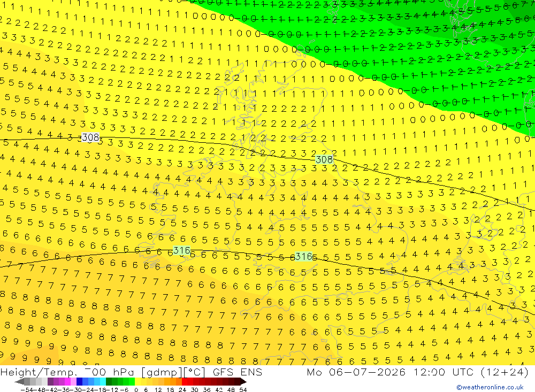The height and width of the screenshot is (392, 535).
Task: Click the 308 contour label with green background
Action: point(324,159)
